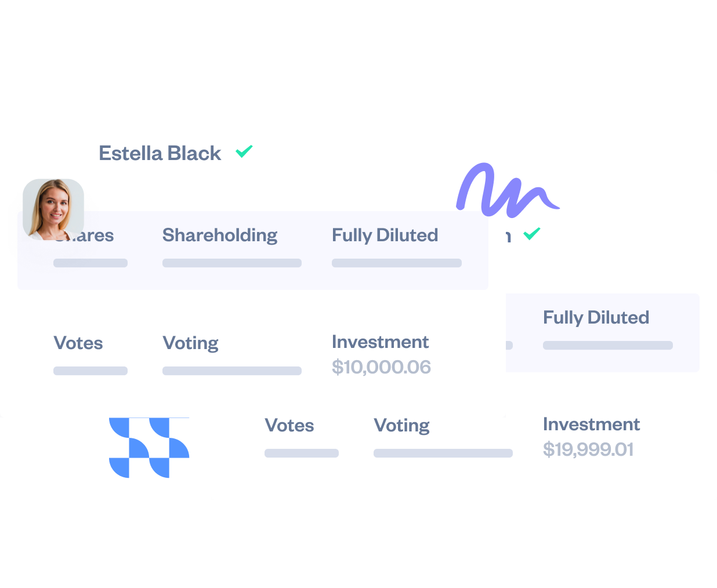The width and height of the screenshot is (717, 588).
Task: Click the blue geometric company logo
Action: point(149,448)
